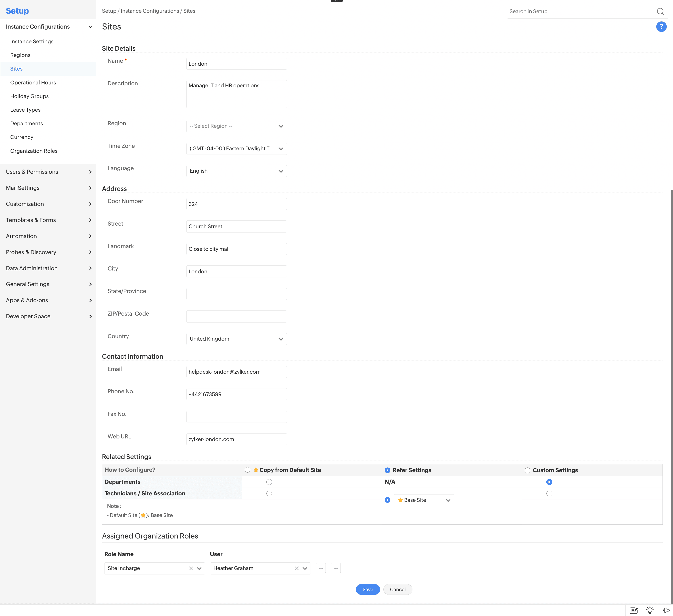Viewport: 673px width, 616px height.
Task: Click the ZIP/Postal Code input field
Action: 236,316
